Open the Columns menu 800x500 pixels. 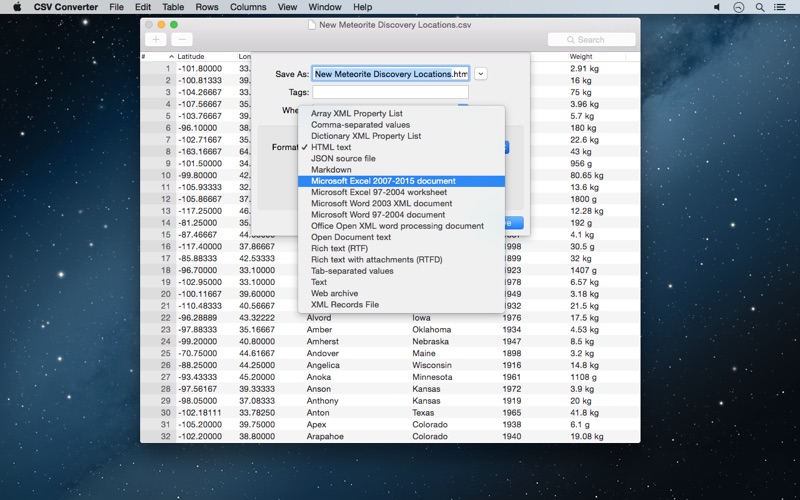tap(248, 7)
